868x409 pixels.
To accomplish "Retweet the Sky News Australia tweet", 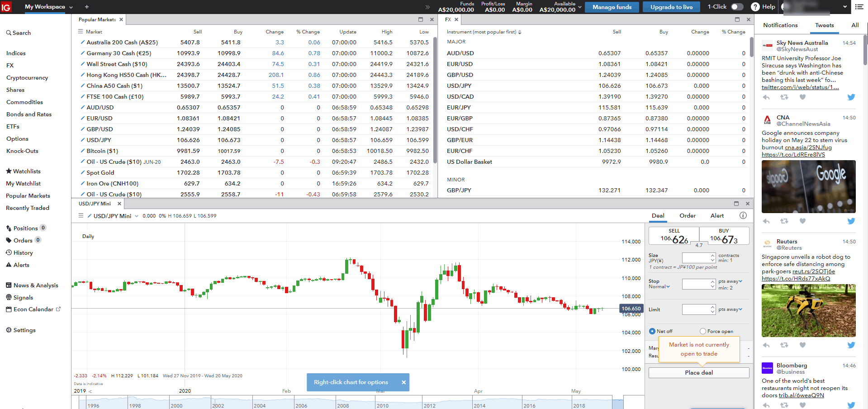I will tap(784, 97).
